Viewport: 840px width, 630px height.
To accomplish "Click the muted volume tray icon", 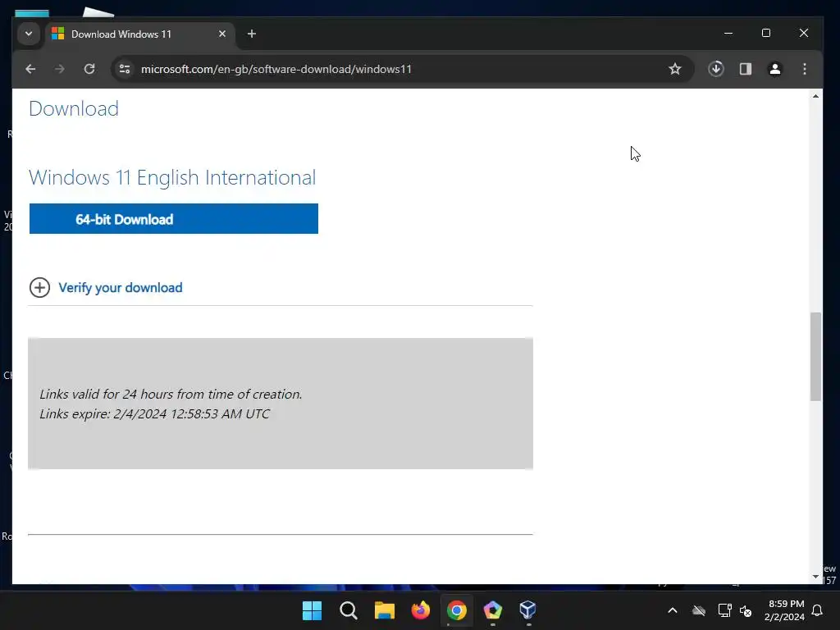I will (x=746, y=610).
